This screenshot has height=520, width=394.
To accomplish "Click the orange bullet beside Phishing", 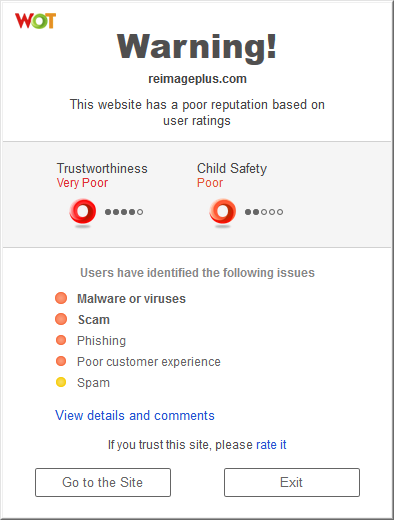I will [61, 340].
